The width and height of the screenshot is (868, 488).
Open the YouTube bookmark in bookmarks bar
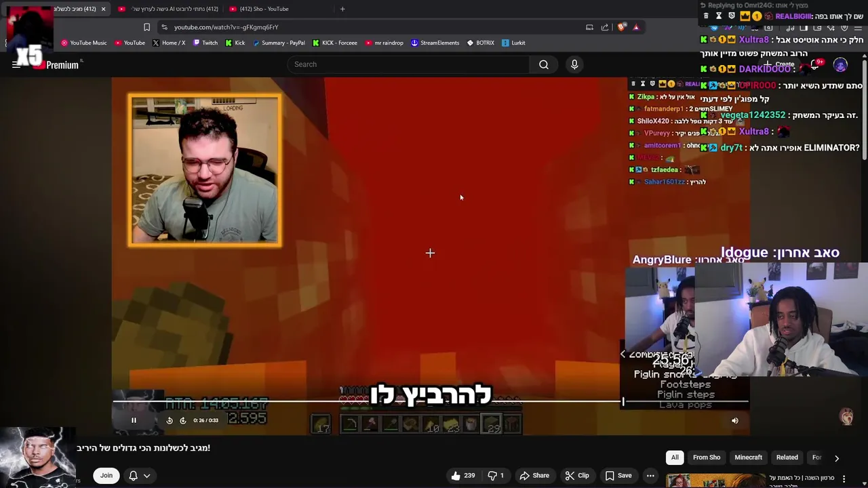130,43
